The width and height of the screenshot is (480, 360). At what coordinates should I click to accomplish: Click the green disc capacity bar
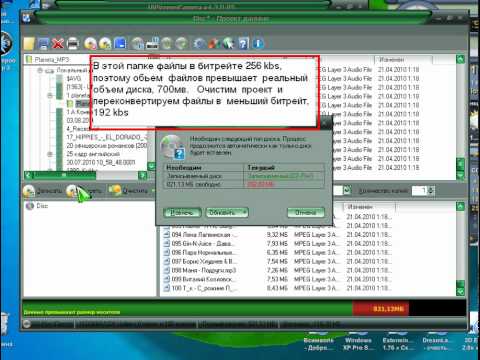188,308
